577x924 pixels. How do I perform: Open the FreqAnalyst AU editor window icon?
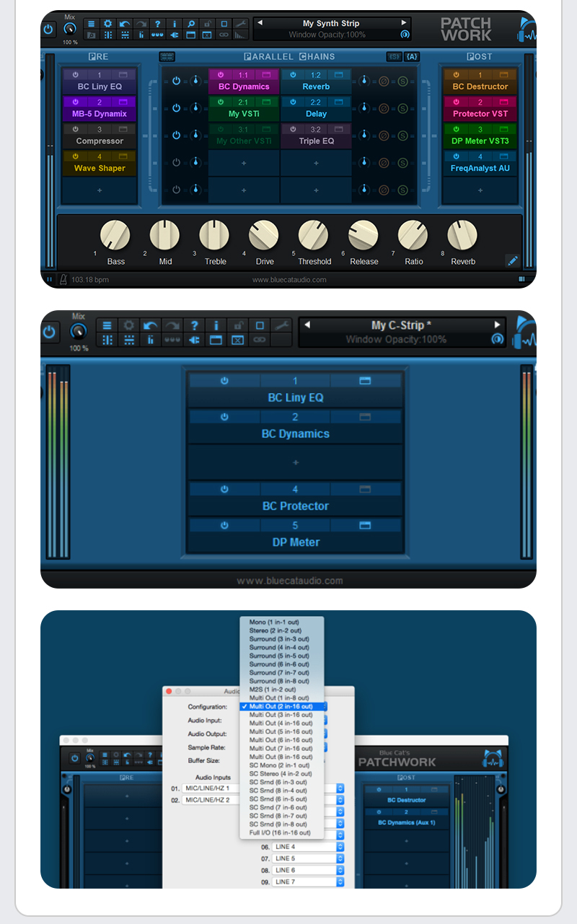506,157
